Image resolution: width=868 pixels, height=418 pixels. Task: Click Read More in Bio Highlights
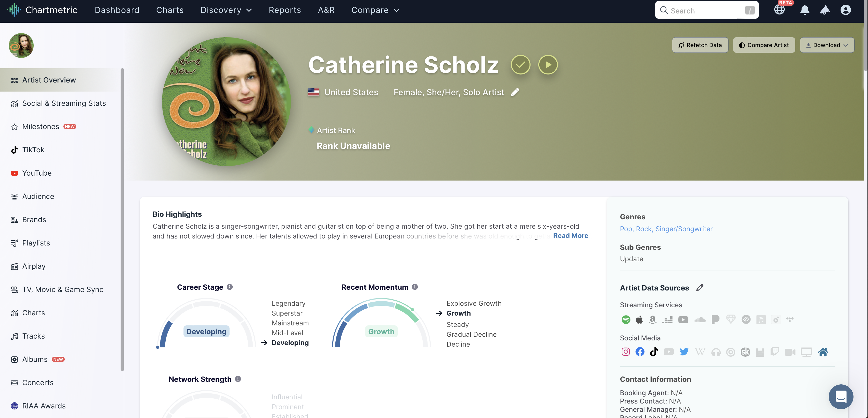(570, 235)
